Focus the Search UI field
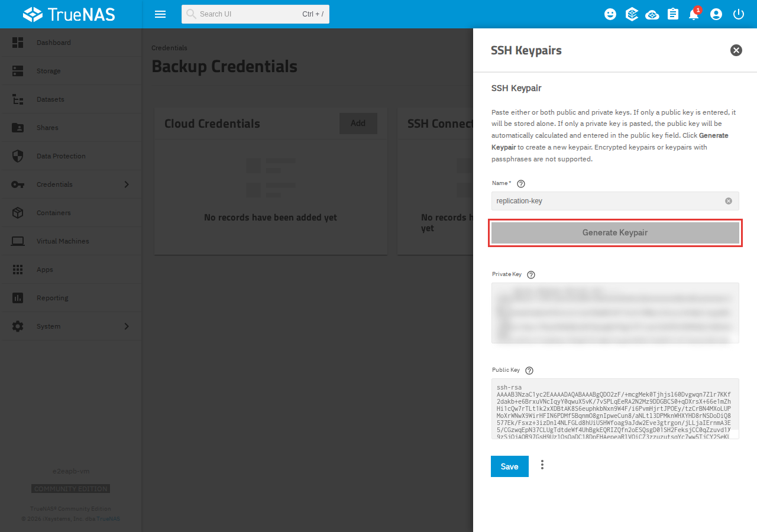Viewport: 757px width, 532px height. pyautogui.click(x=255, y=14)
